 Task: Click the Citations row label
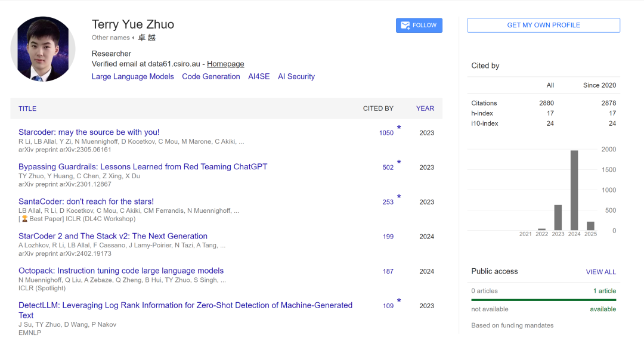coord(484,103)
